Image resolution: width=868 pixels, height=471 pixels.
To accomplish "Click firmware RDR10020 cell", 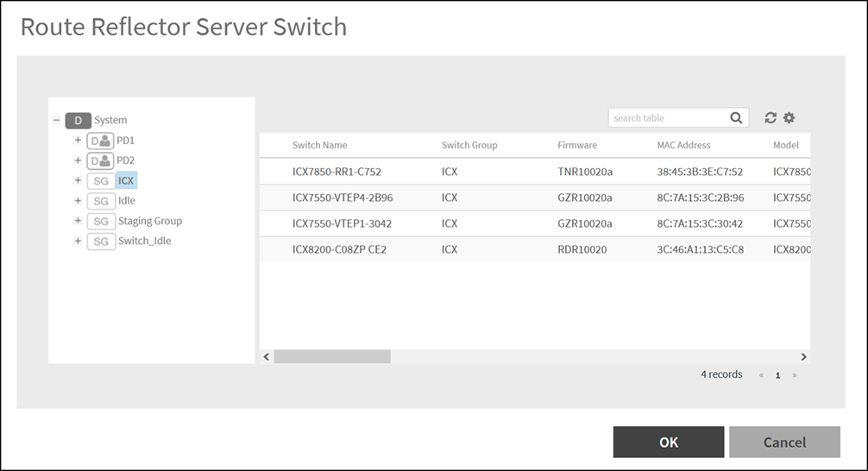I will coord(582,249).
